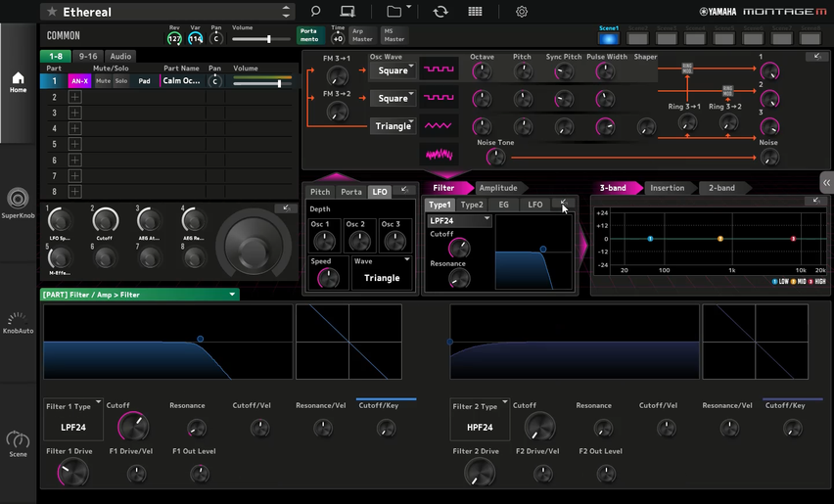
Task: Click the favorite star beside Ethereal
Action: coord(51,12)
